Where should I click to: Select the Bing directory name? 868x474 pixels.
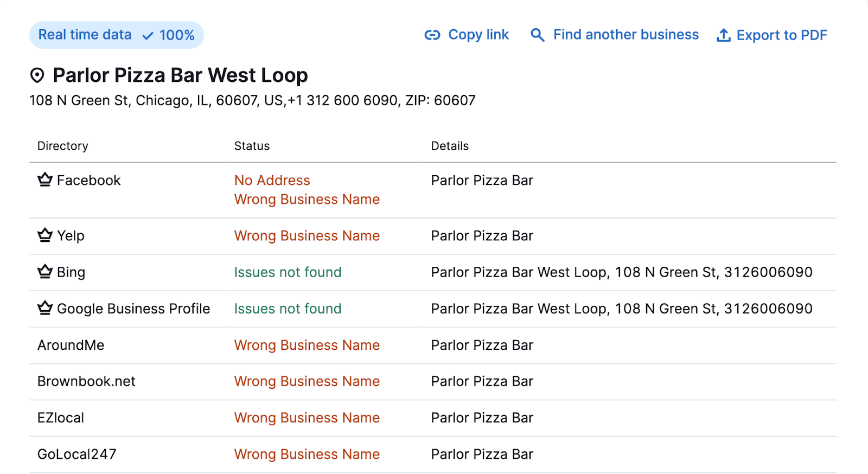pyautogui.click(x=71, y=272)
